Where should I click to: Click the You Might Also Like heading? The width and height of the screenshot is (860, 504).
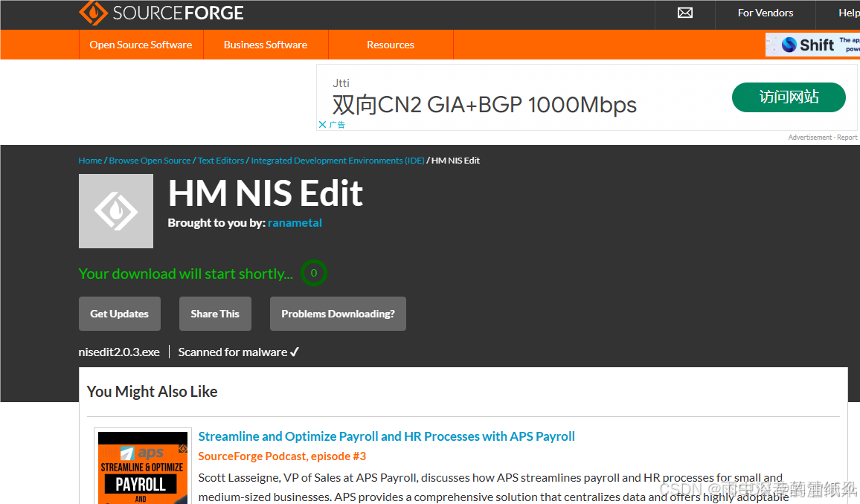click(152, 392)
